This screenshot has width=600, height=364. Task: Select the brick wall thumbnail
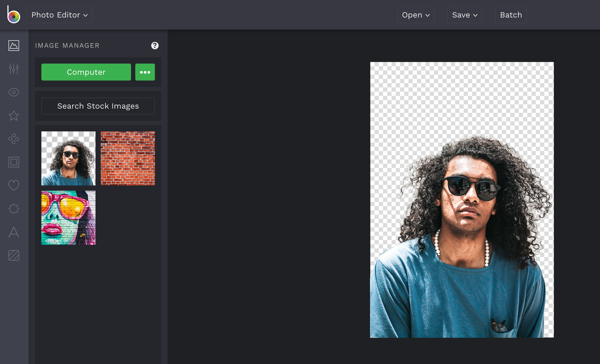point(128,158)
